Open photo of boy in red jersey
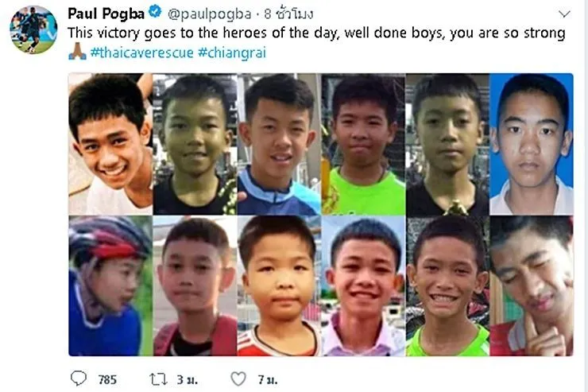Screen dimensions: 588x392 [x=279, y=285]
